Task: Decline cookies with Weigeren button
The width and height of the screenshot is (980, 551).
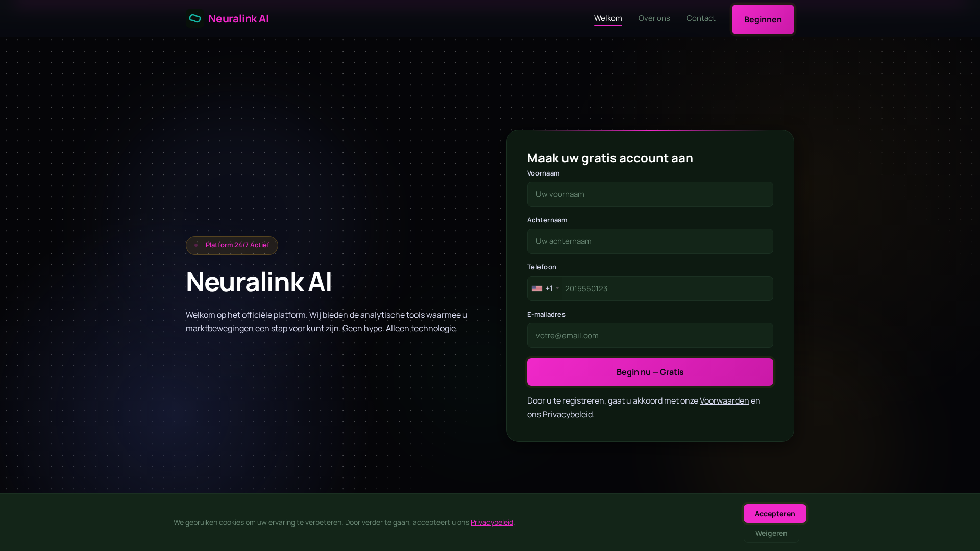Action: pyautogui.click(x=771, y=533)
